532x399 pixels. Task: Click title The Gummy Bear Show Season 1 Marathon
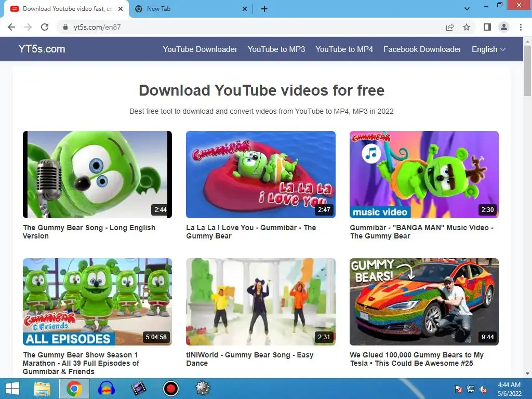click(x=81, y=363)
